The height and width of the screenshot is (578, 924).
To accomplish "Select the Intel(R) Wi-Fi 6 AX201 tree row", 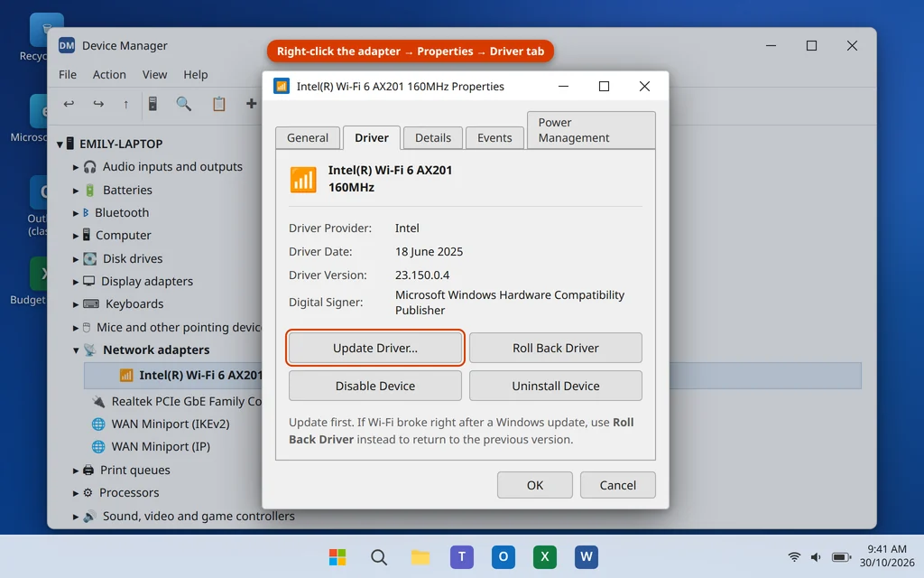I will (x=172, y=375).
